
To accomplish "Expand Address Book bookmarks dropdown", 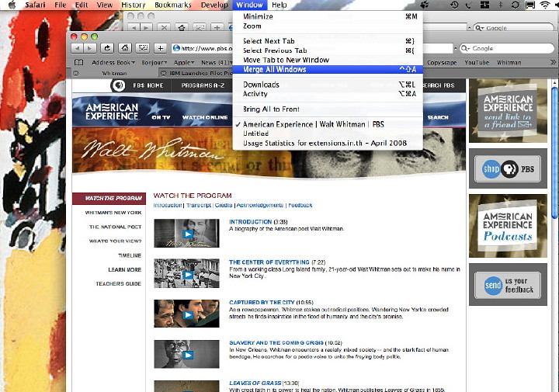I will click(x=113, y=62).
